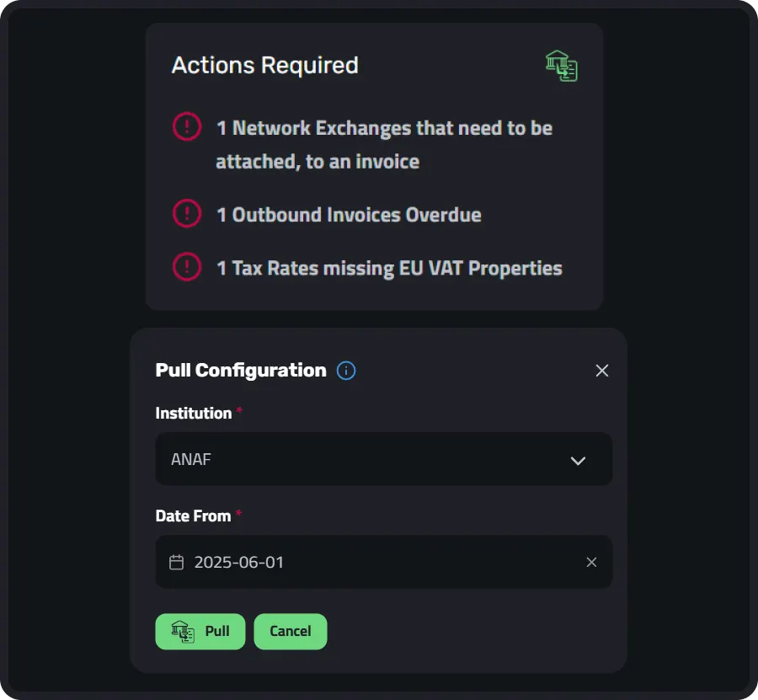Click the calendar icon in Date From
Viewport: 758px width, 700px height.
(x=177, y=562)
